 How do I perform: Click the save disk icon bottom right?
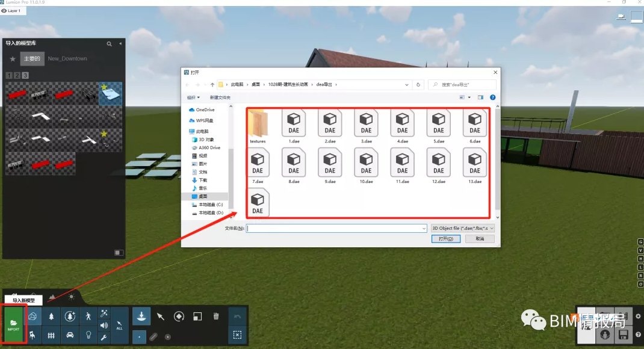click(623, 335)
